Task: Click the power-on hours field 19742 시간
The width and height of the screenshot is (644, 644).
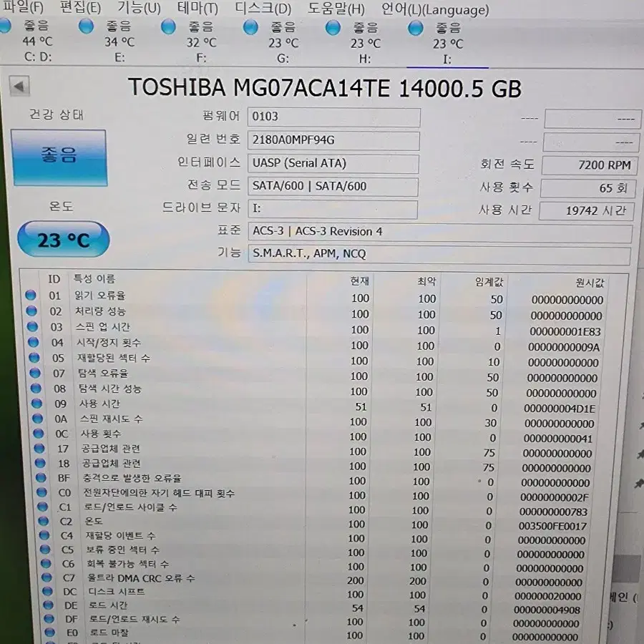Action: [x=587, y=210]
